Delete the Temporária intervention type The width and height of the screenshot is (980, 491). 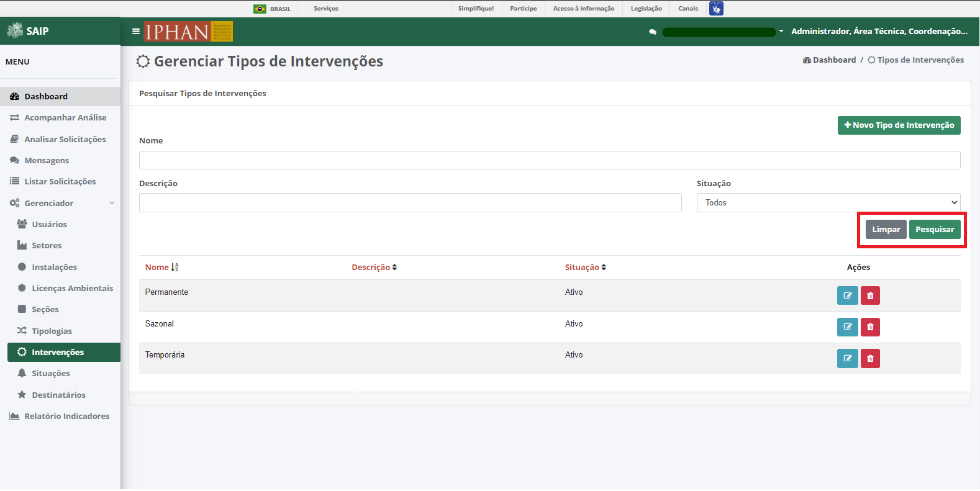click(870, 358)
